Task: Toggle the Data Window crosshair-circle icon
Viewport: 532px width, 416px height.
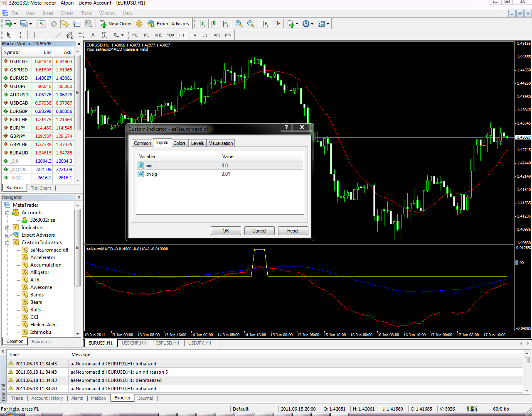Action: 54,24
